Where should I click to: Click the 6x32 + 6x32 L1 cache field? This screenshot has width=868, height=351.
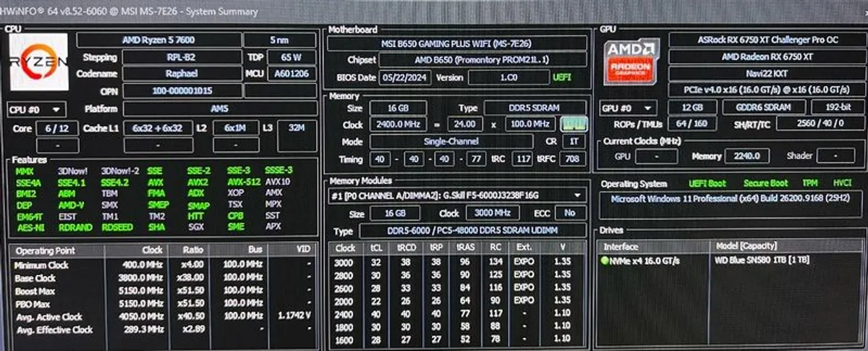coord(157,128)
